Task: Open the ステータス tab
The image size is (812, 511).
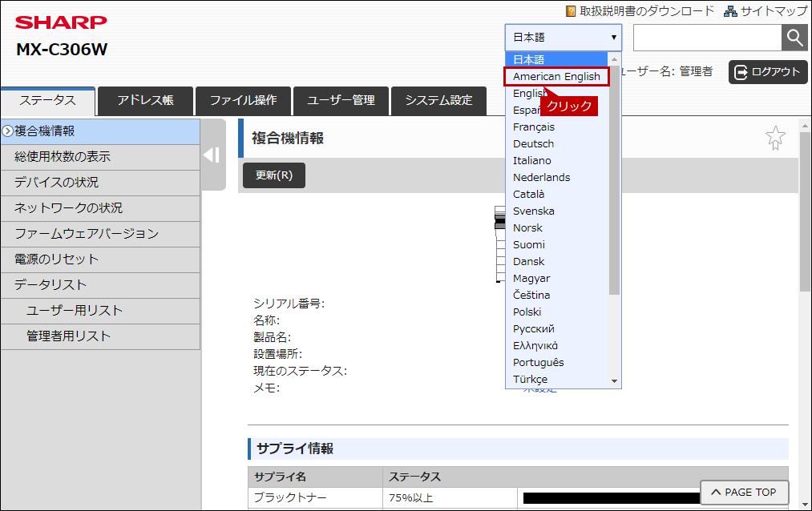Action: (47, 101)
